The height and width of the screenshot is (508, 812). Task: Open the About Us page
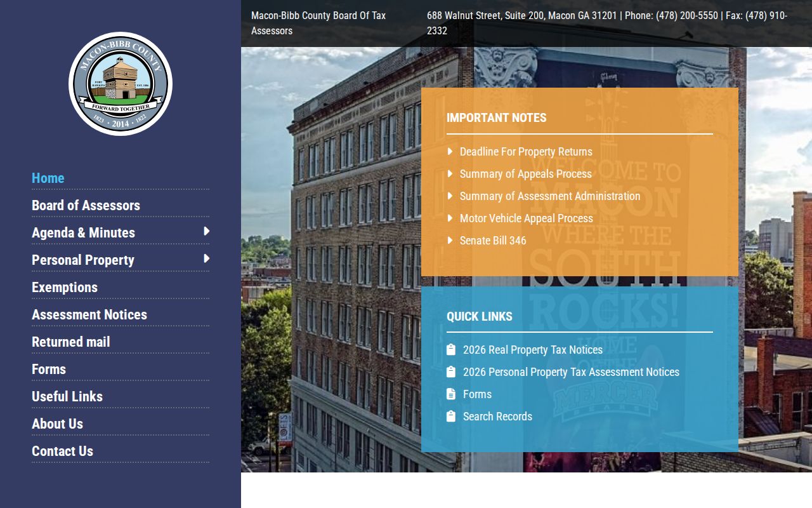[57, 424]
